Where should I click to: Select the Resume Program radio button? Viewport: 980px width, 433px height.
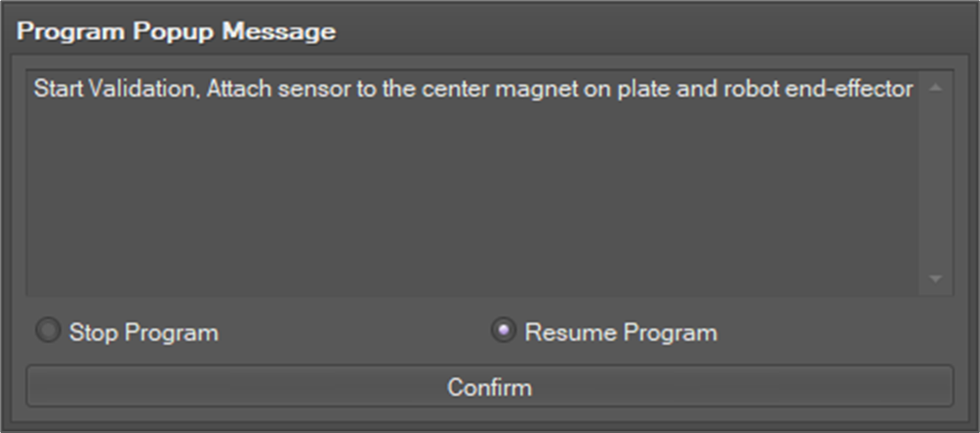pos(503,332)
